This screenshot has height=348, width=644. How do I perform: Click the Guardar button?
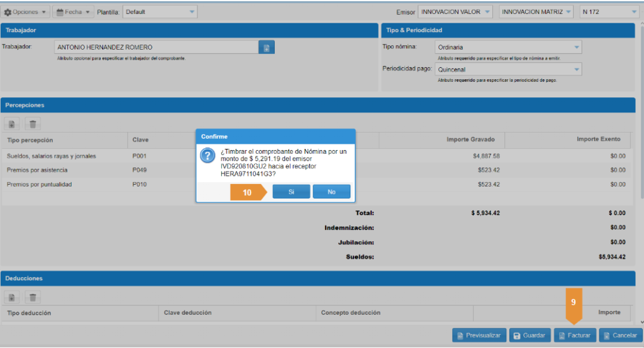[530, 335]
